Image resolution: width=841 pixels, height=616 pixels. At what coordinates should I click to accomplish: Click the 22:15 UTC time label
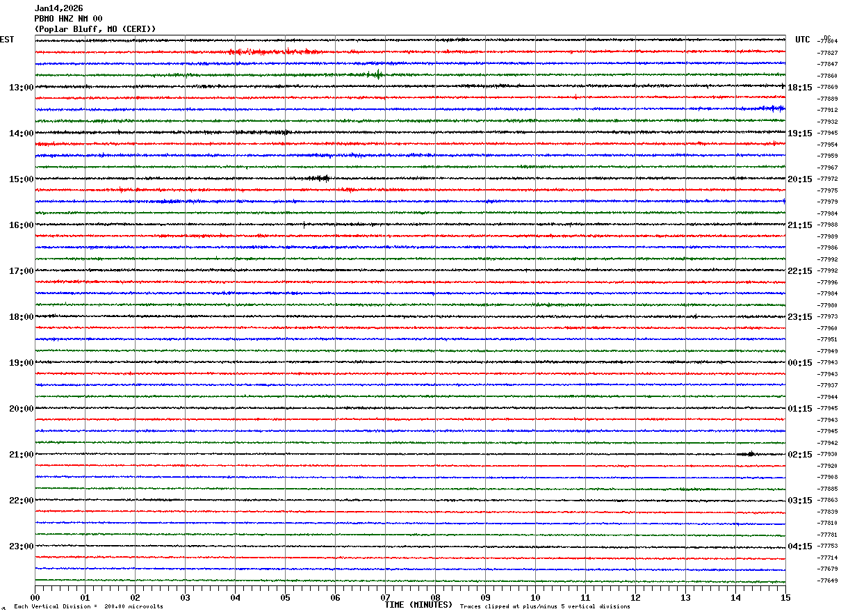800,271
